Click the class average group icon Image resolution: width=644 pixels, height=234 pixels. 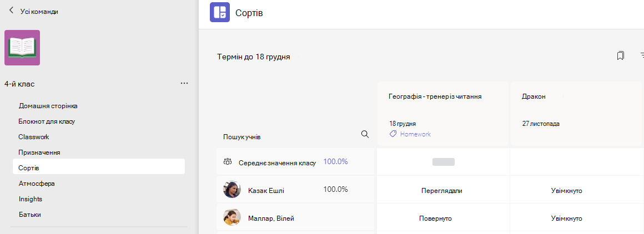point(228,162)
